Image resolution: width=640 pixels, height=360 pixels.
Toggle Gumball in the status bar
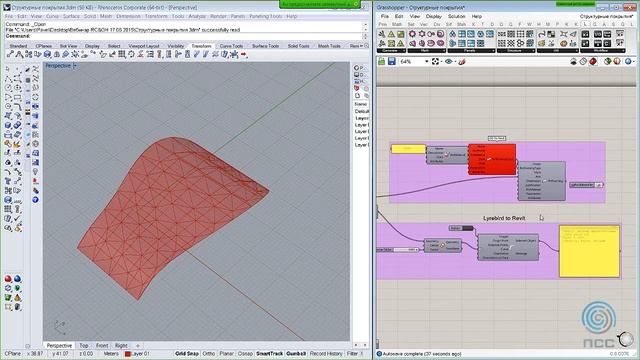click(x=296, y=353)
